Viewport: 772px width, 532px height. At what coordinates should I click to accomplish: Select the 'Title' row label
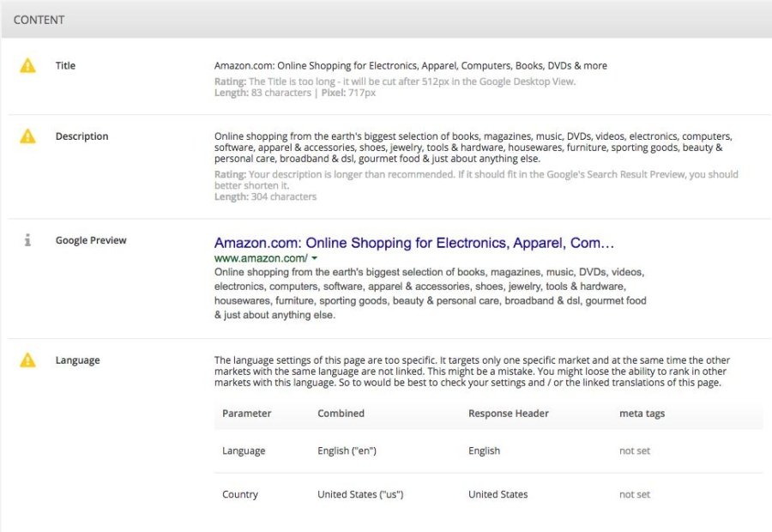[x=65, y=65]
